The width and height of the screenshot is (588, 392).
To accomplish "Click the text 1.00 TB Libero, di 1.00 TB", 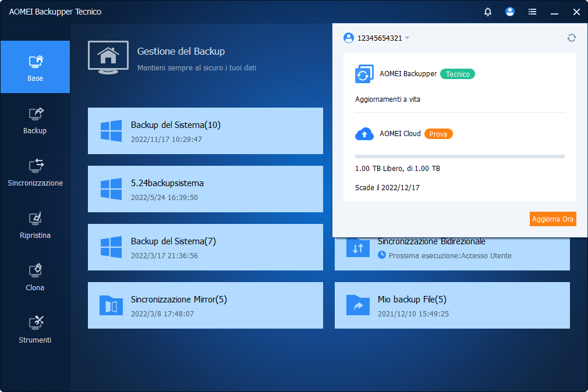I will (x=398, y=168).
